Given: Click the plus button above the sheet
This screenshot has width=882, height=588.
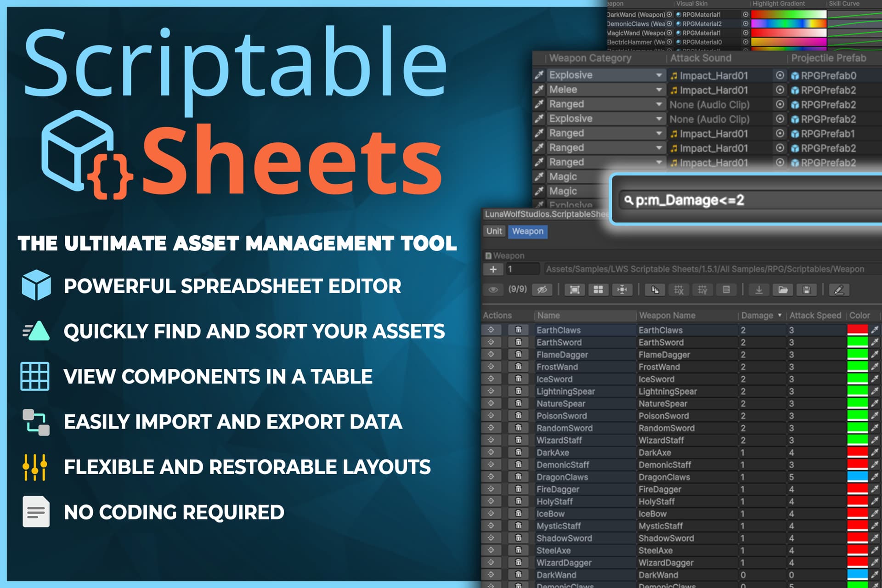Looking at the screenshot, I should (493, 270).
